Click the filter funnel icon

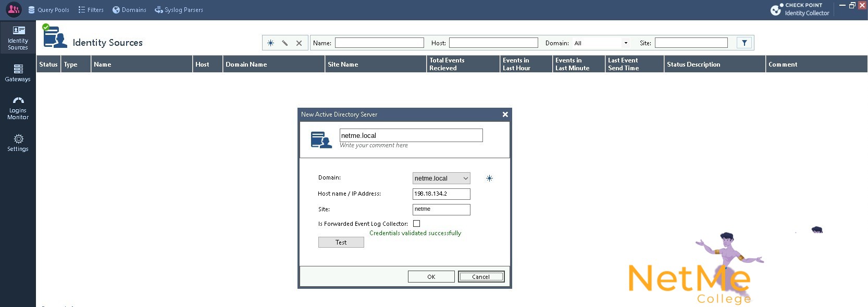[x=745, y=43]
